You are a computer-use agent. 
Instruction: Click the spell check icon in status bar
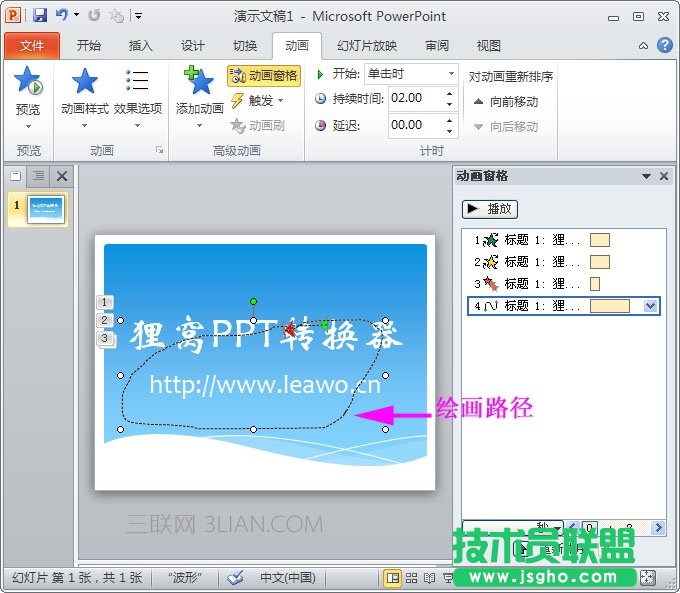pyautogui.click(x=236, y=577)
